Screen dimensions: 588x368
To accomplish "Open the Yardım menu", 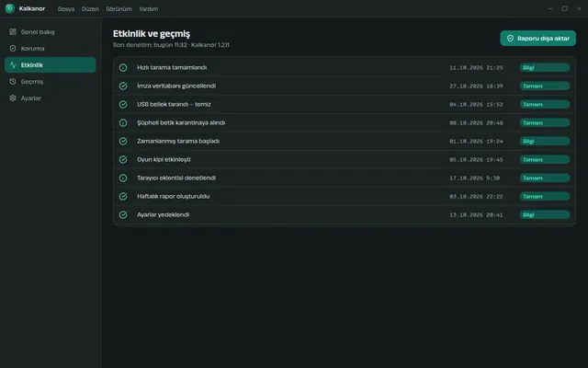I will [x=149, y=8].
